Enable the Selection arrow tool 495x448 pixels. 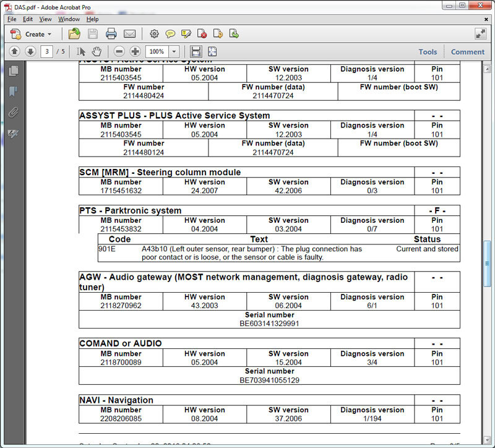[81, 51]
